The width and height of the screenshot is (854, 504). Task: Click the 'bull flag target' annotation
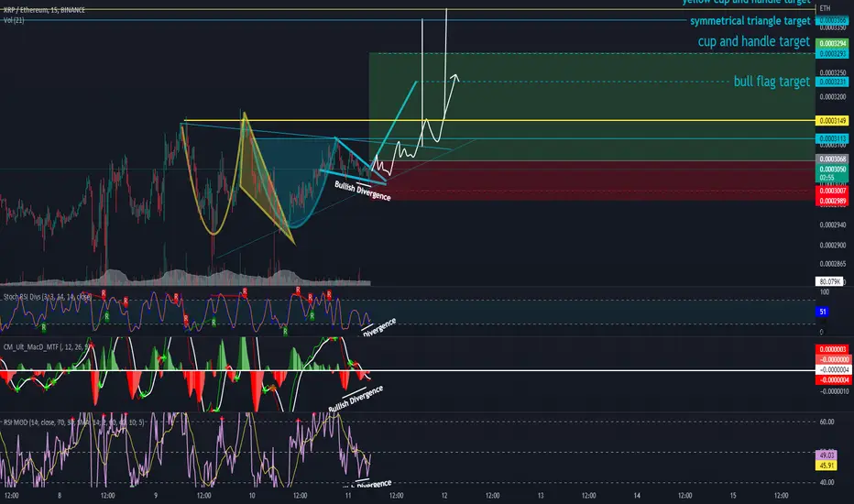pos(772,82)
